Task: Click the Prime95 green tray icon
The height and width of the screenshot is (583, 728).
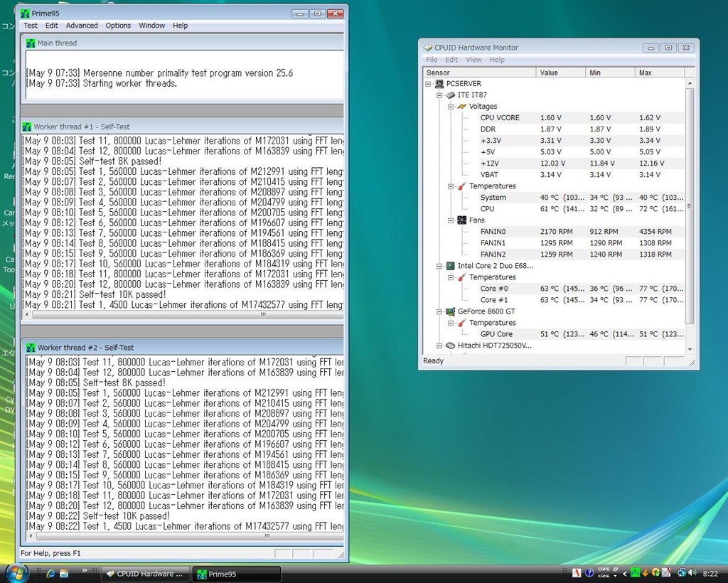Action: 635,573
